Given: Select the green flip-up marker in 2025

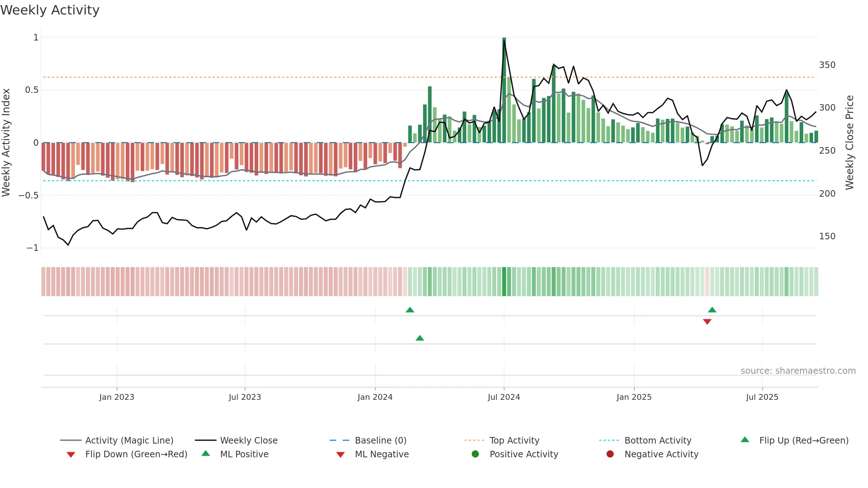Looking at the screenshot, I should click(712, 310).
